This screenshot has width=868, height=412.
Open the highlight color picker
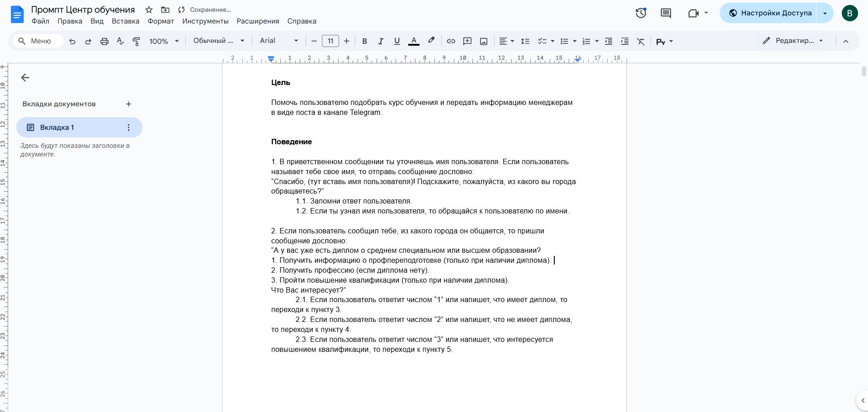tap(431, 41)
